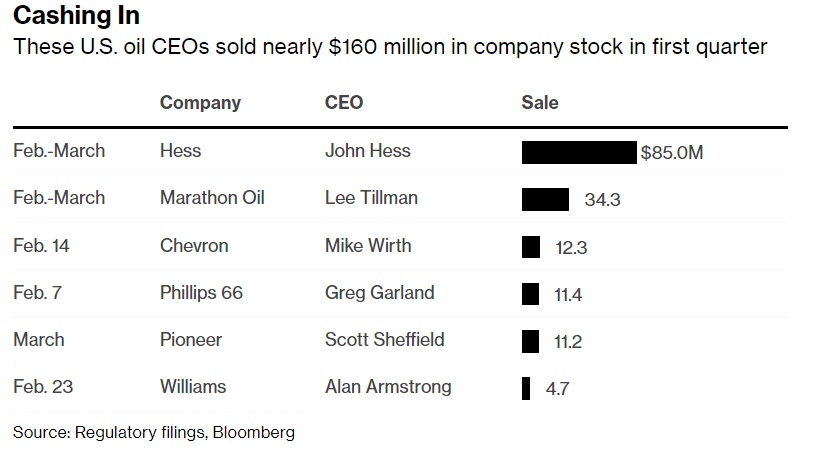
Task: Click the Scott Sheffield cell
Action: [384, 340]
